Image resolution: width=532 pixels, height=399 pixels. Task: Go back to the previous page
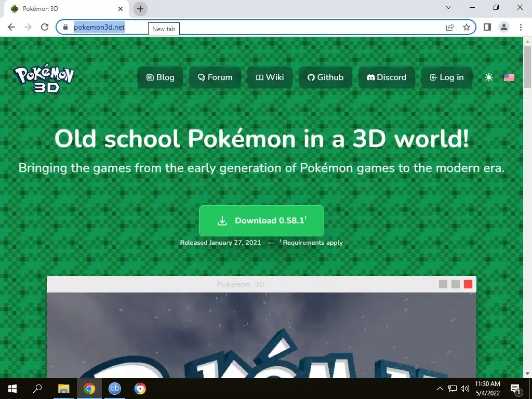pos(11,27)
